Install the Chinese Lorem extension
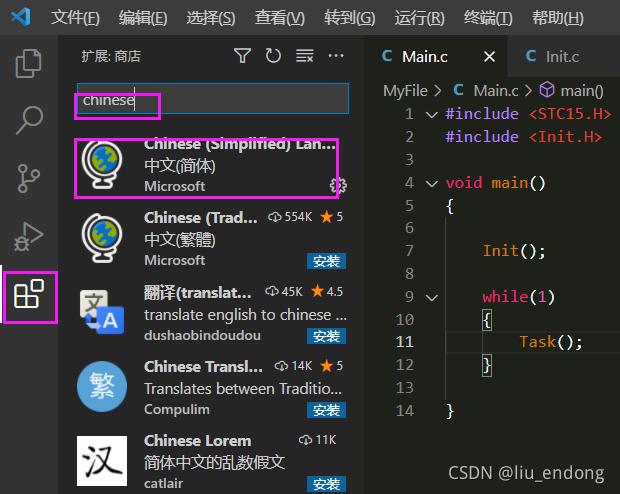Image resolution: width=620 pixels, height=494 pixels. (326, 484)
